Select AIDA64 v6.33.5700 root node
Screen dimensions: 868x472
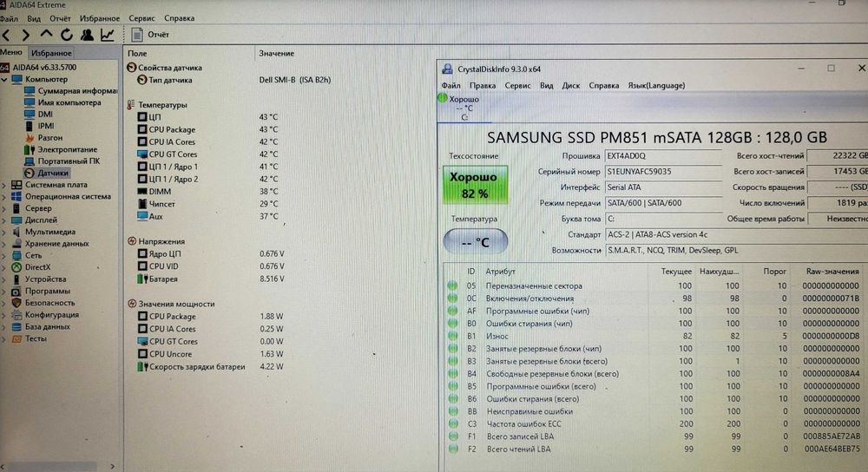tap(44, 68)
